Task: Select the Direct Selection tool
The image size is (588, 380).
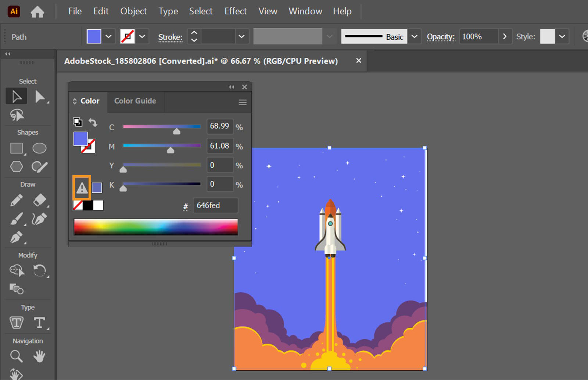Action: point(40,97)
